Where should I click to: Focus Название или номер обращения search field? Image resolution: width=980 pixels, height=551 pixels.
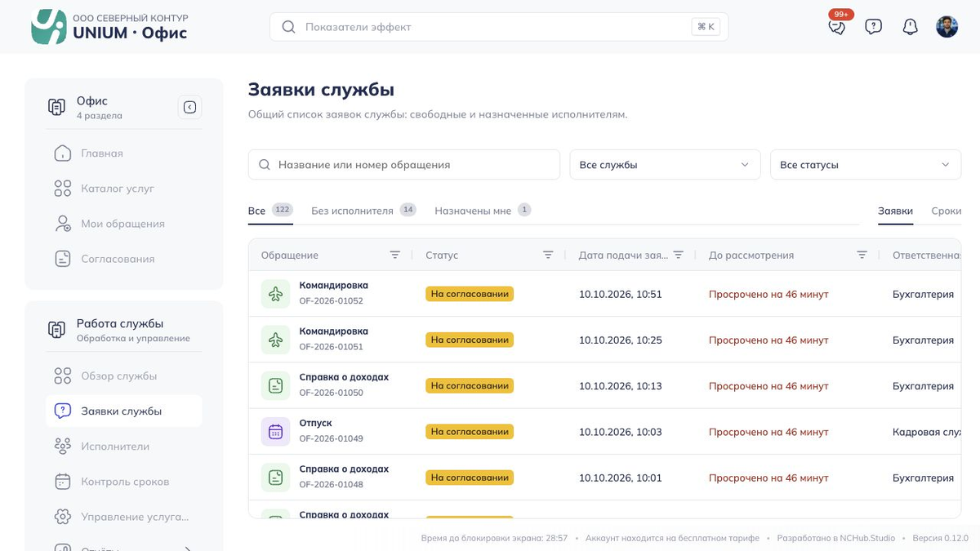[404, 165]
